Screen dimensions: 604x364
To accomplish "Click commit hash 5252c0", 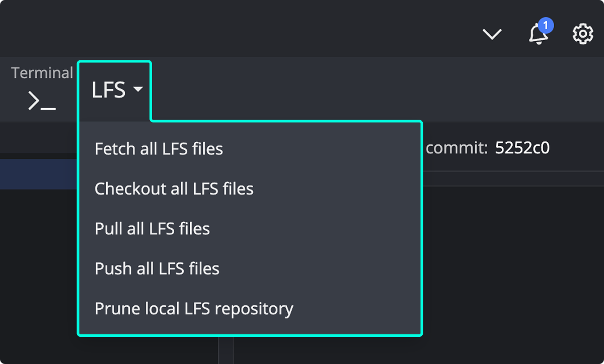I will tap(522, 148).
